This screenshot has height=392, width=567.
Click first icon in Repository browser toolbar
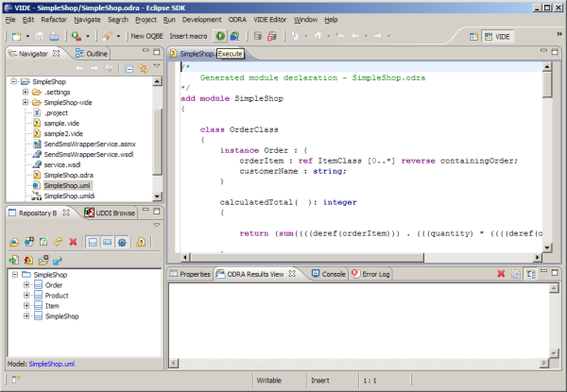tap(14, 242)
